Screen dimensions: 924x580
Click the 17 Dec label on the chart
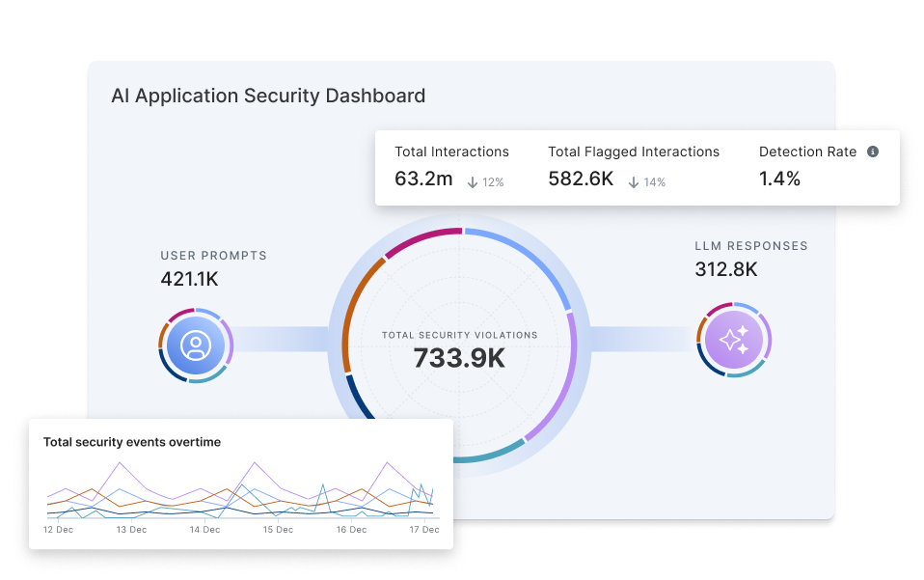pos(423,530)
